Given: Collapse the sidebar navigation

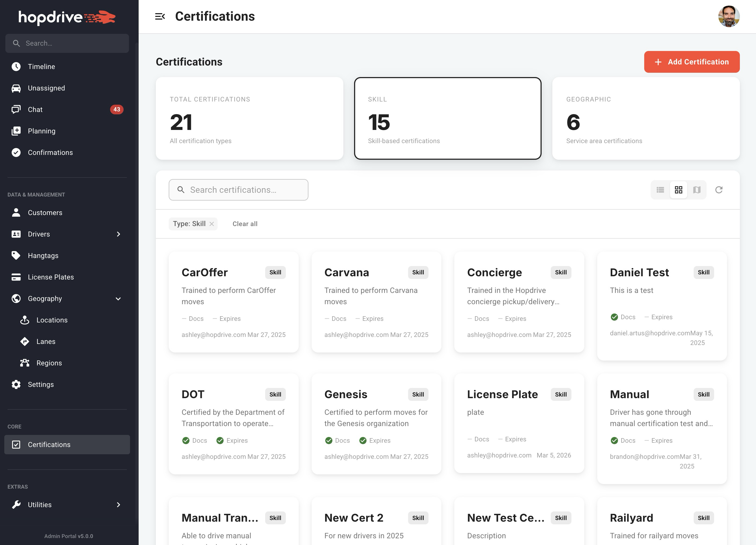Looking at the screenshot, I should pos(161,16).
